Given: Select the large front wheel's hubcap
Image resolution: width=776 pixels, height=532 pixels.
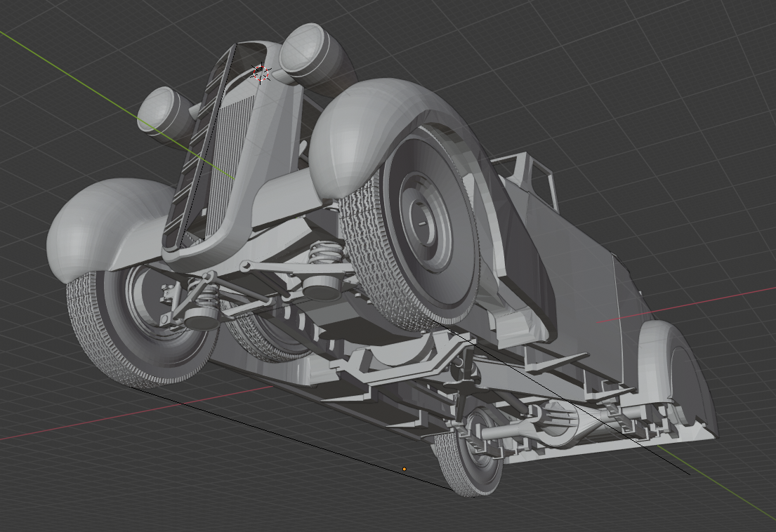Looking at the screenshot, I should [x=424, y=223].
